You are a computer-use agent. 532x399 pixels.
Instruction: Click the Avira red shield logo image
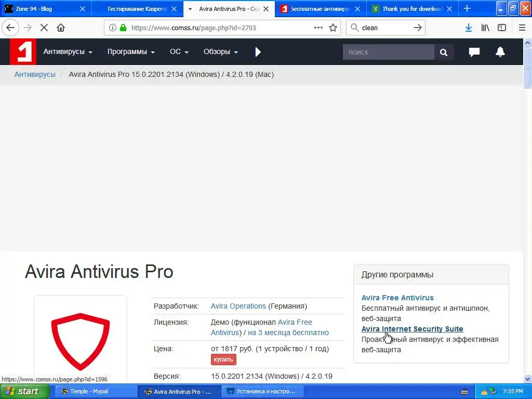click(x=81, y=341)
